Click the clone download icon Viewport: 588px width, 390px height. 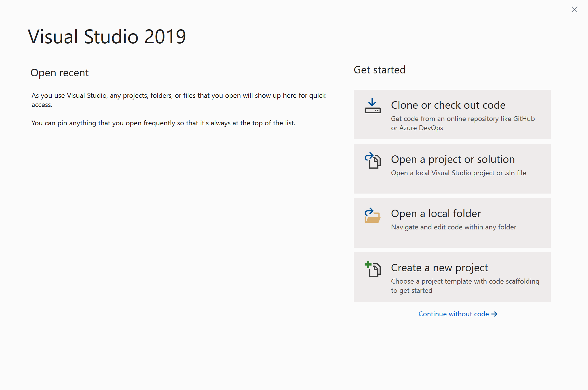click(372, 106)
